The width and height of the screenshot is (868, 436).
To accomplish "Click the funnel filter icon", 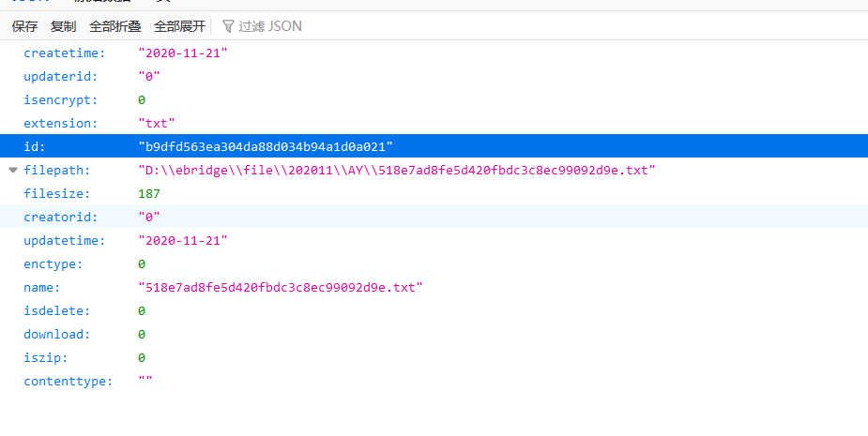I will (x=228, y=26).
